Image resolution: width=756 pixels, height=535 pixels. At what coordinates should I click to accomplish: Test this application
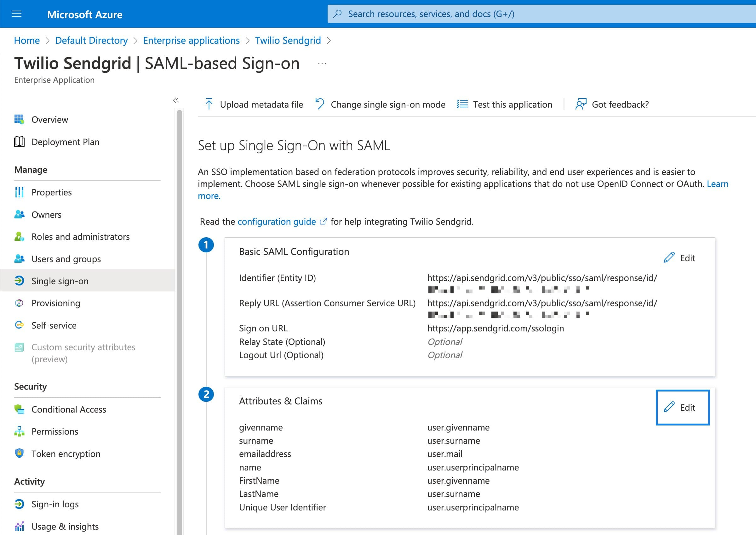tap(512, 104)
